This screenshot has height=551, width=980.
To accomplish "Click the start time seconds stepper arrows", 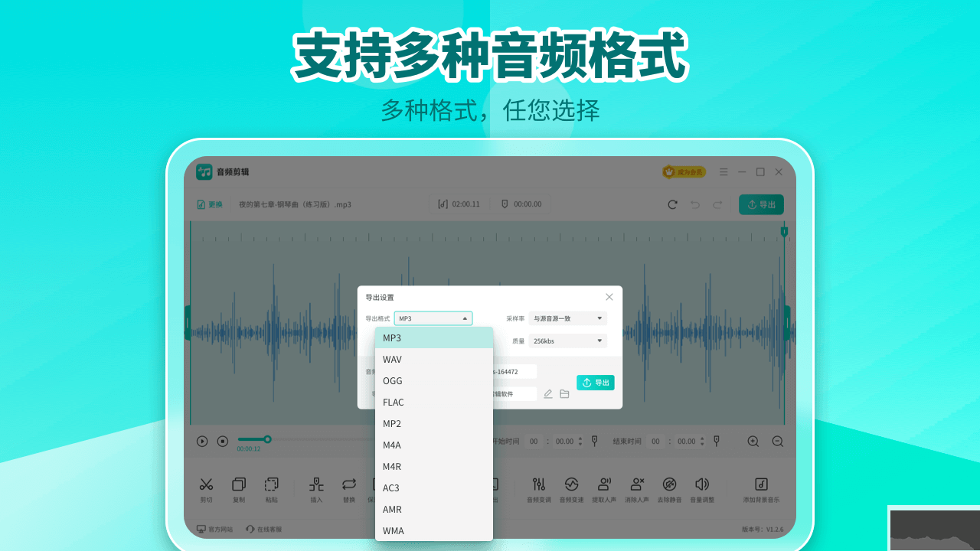I will (x=580, y=441).
